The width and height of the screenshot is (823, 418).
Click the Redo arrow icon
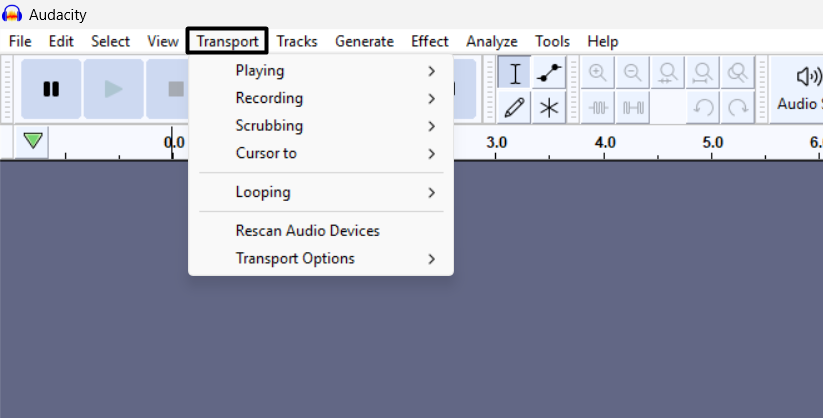coord(738,107)
